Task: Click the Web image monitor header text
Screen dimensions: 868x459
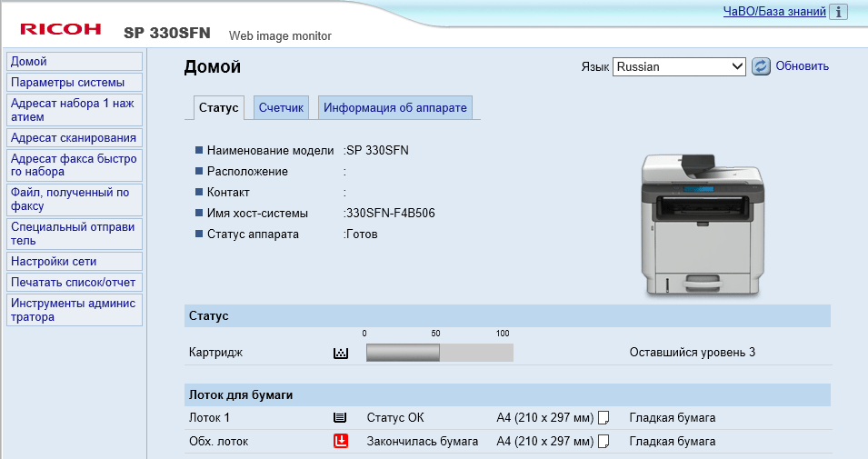Action: (x=280, y=36)
